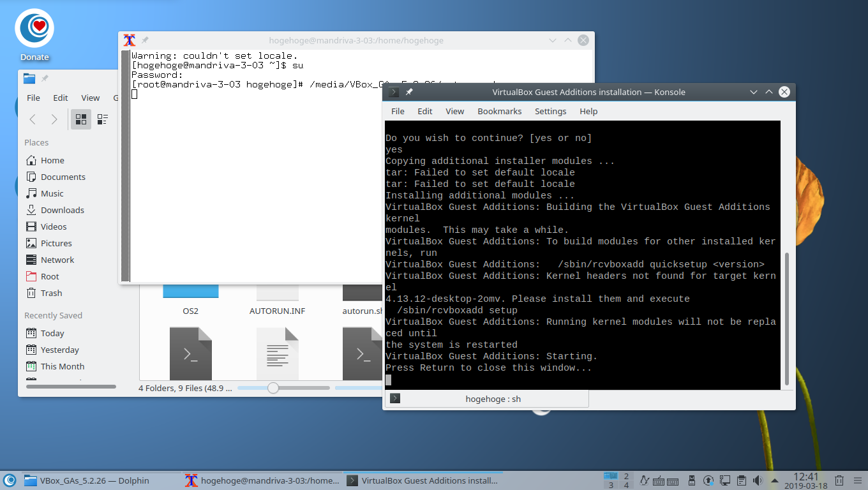This screenshot has height=490, width=868.
Task: Switch to virtual desktop 4
Action: [627, 485]
